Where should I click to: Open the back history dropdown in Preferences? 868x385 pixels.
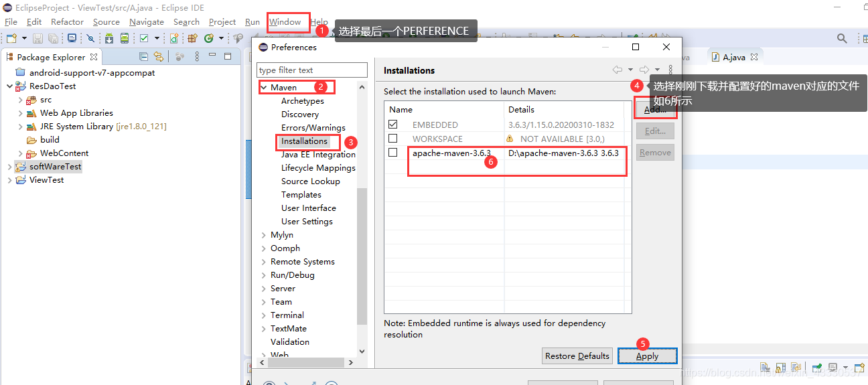click(x=630, y=70)
